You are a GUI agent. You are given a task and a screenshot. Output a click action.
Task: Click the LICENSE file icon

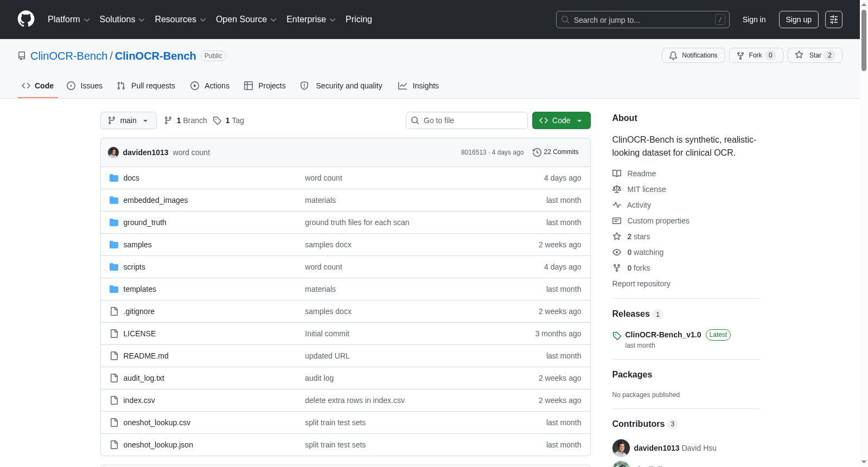pyautogui.click(x=114, y=334)
